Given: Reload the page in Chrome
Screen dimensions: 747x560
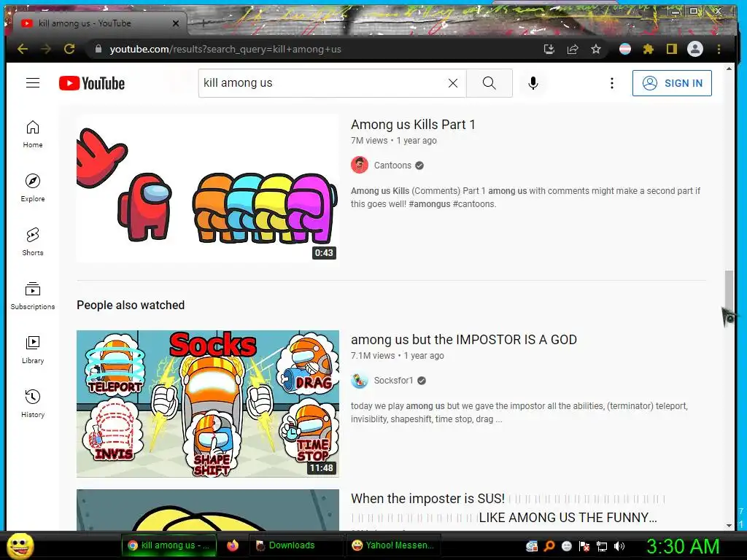Looking at the screenshot, I should 69,49.
